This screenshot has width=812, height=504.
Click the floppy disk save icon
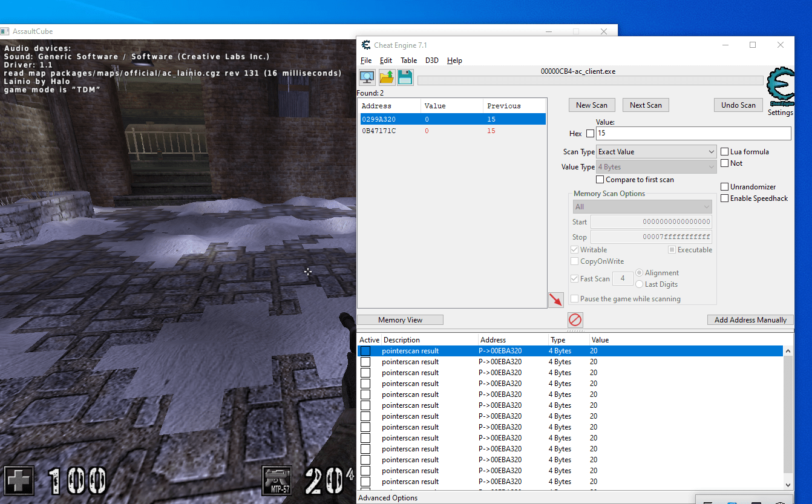click(405, 77)
